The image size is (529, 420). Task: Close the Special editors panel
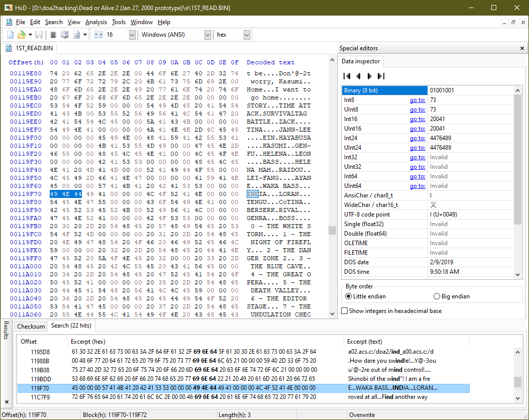coord(522,48)
